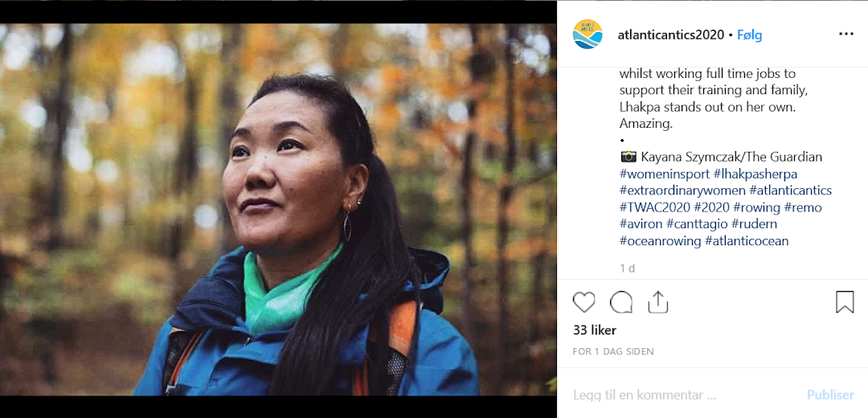Open the #lhakpasherpa hashtag
Viewport: 868px width, 418px height.
[755, 174]
